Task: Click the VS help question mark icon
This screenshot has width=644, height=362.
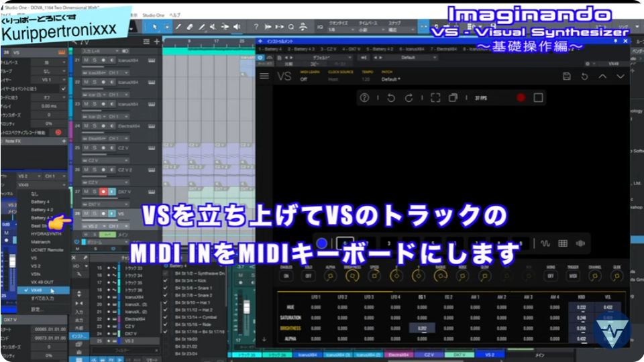Action: pyautogui.click(x=364, y=98)
